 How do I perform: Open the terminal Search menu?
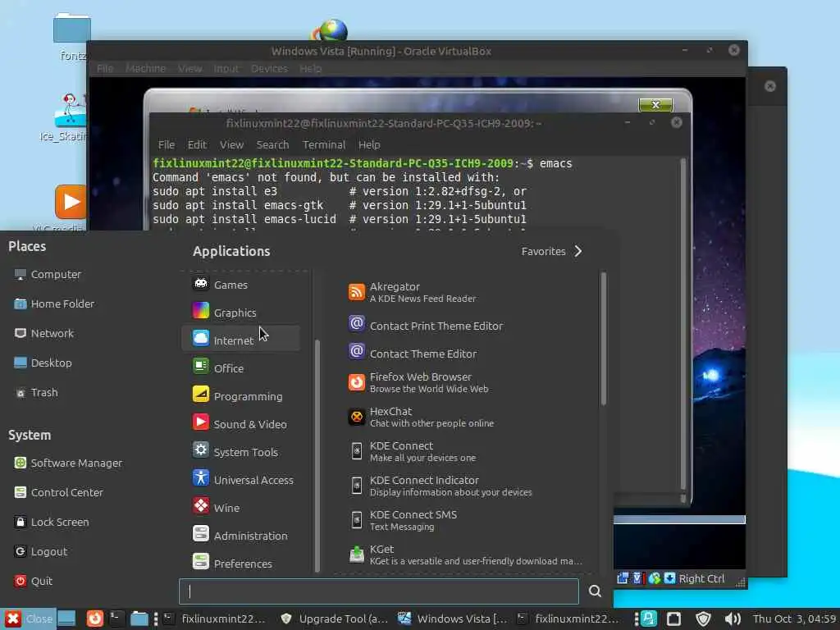[x=272, y=144]
